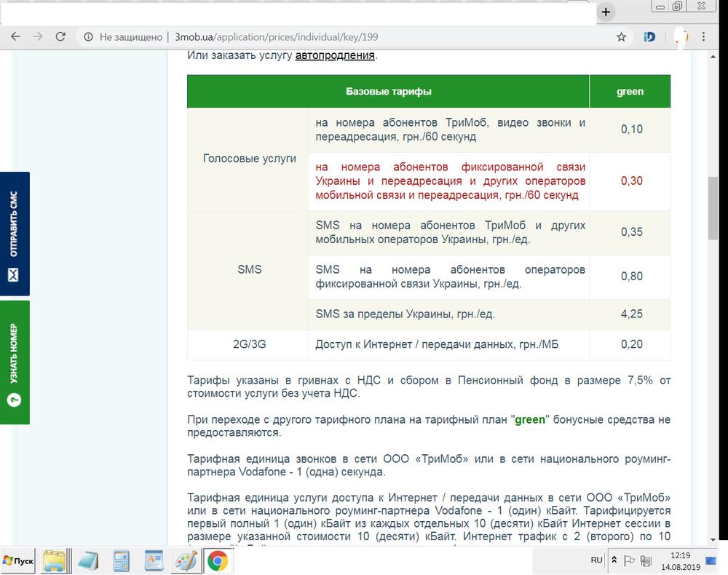Click the ОТПРАВИТЬ СМС side button

tap(15, 234)
